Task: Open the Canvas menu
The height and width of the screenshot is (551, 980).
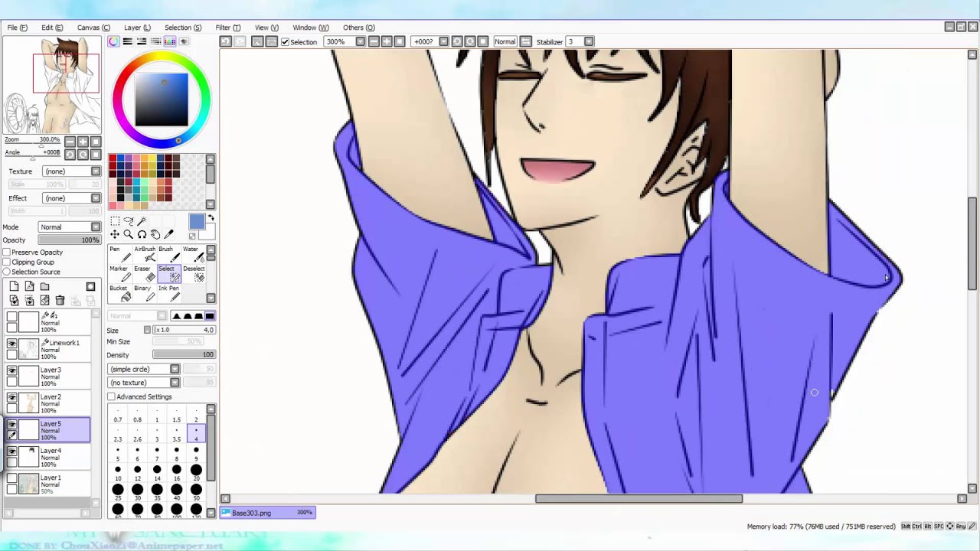Action: [x=93, y=28]
